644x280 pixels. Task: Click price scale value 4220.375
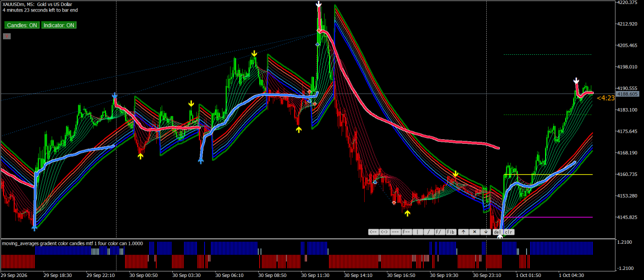(627, 3)
